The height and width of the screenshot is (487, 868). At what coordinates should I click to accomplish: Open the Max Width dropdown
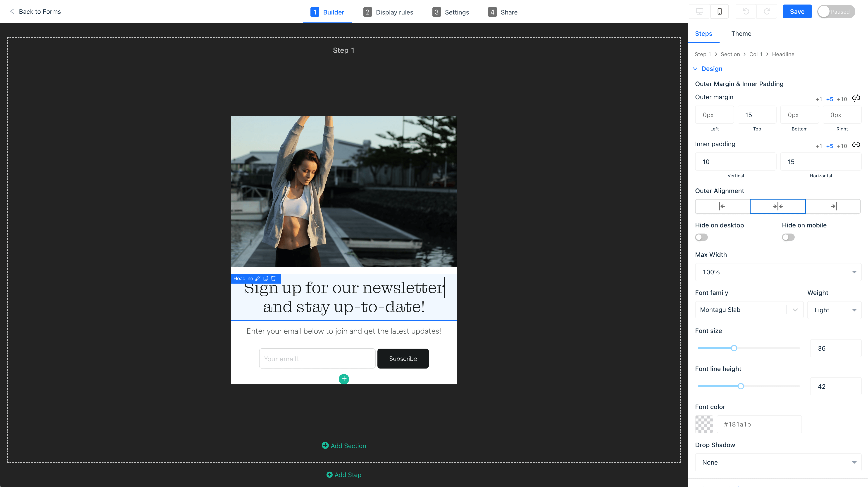pos(778,272)
